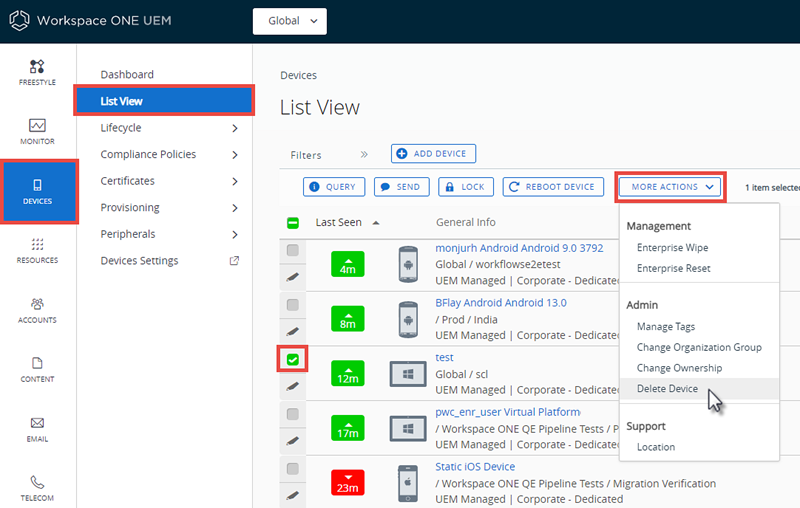
Task: Click pencil edit icon for pwc_enr_user device
Action: pyautogui.click(x=292, y=441)
